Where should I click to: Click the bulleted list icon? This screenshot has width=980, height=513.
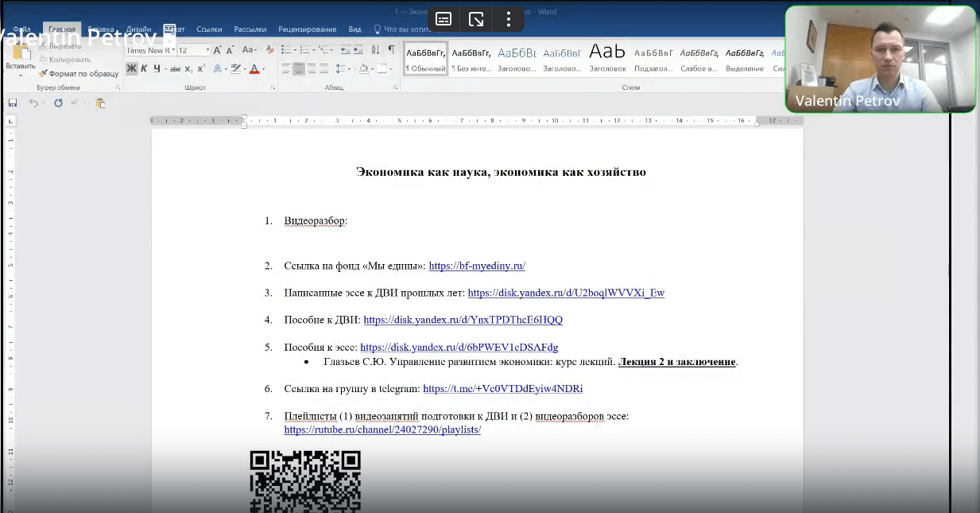[x=285, y=50]
